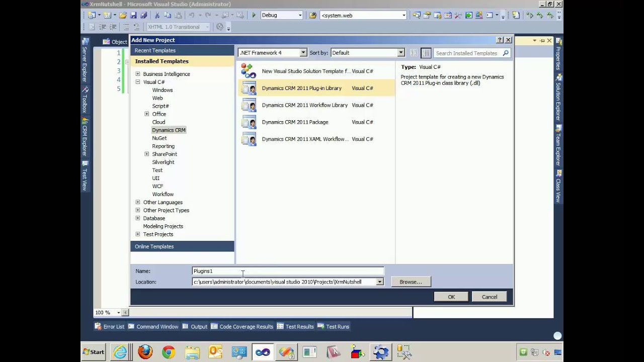The height and width of the screenshot is (362, 644).
Task: Select Dynamics CRM in the template tree
Action: coord(169,130)
